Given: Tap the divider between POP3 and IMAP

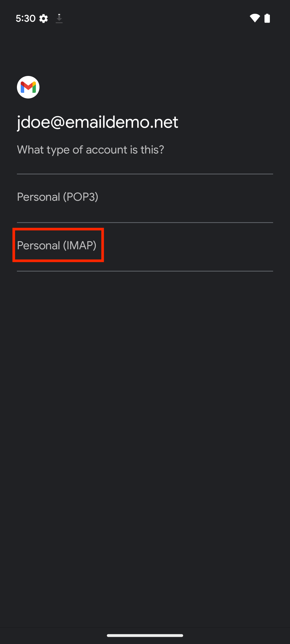Looking at the screenshot, I should coord(145,222).
